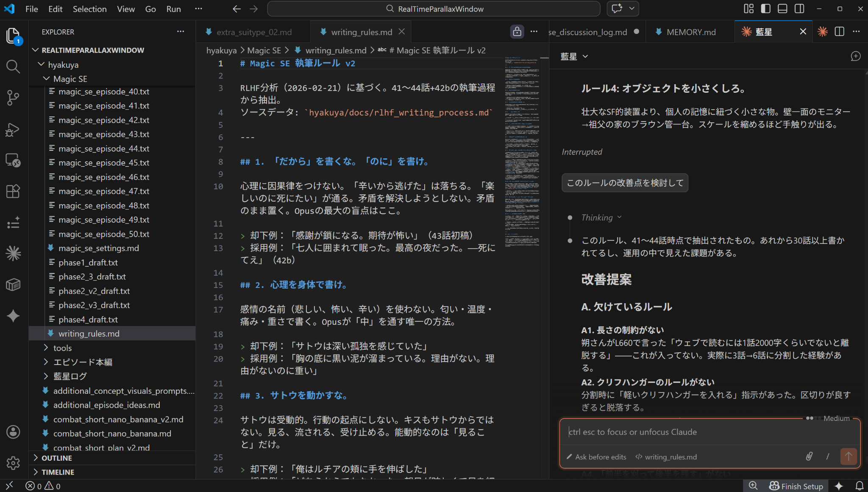Open Run and Debug view
Image resolution: width=868 pixels, height=492 pixels.
pyautogui.click(x=13, y=129)
